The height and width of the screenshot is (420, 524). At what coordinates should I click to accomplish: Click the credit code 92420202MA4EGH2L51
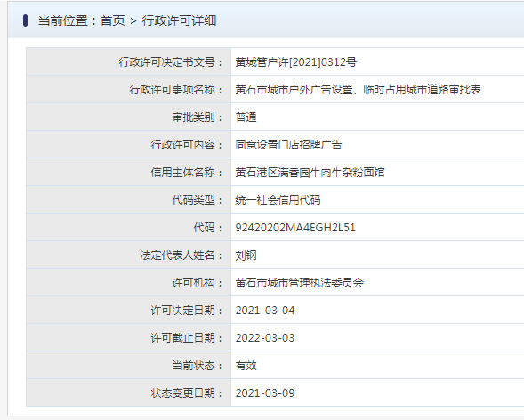click(x=295, y=228)
